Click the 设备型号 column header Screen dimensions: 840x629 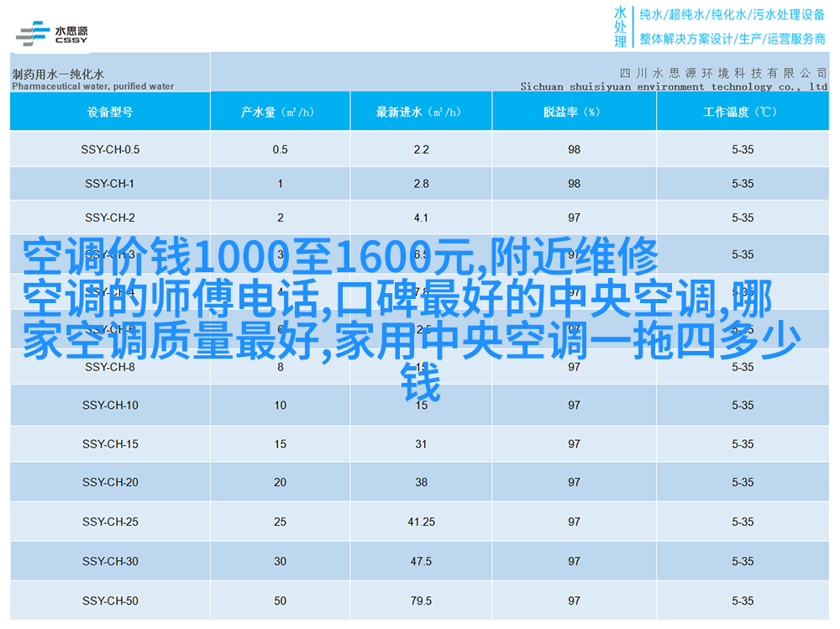[110, 112]
